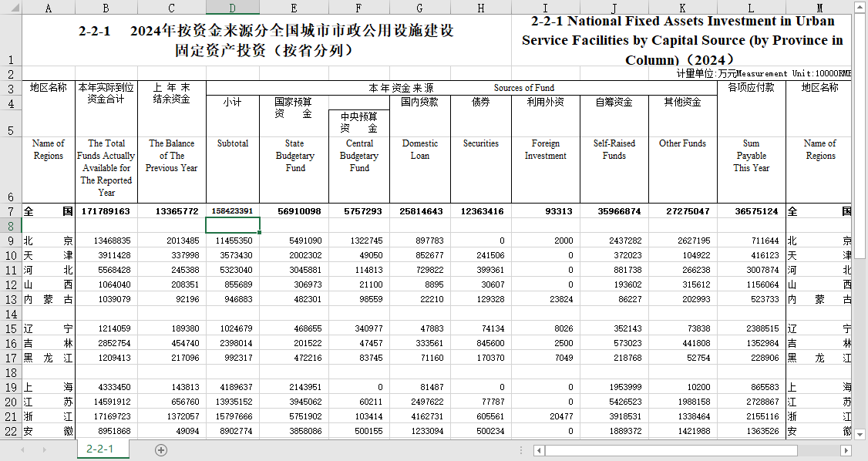This screenshot has height=461, width=868.
Task: Click Zhejiang subtotal 15797666
Action: tap(233, 416)
